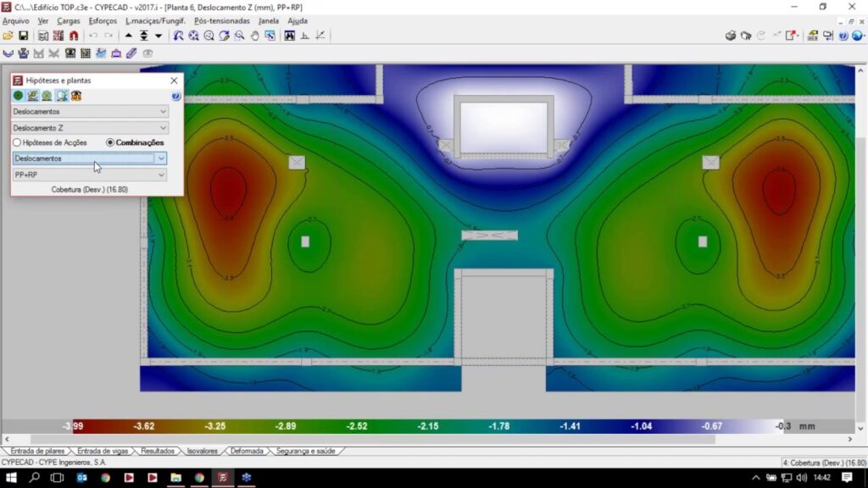Viewport: 868px width, 488px height.
Task: Close the Hipóteses e plantas panel
Action: click(174, 80)
